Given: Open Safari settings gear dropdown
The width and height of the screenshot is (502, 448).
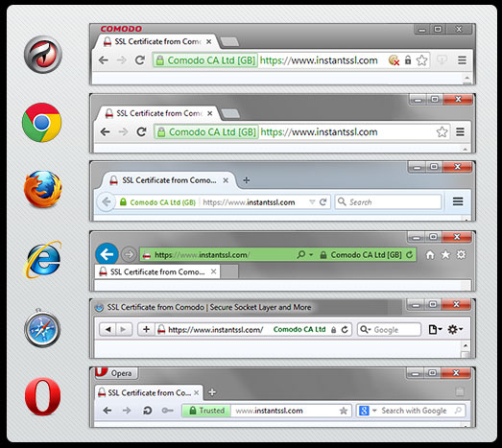Looking at the screenshot, I should pyautogui.click(x=455, y=329).
